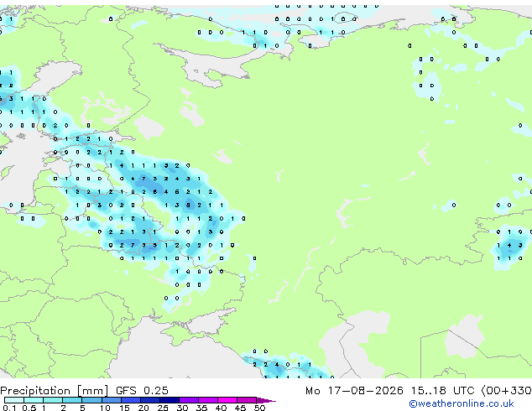Click the '50' legend scale label

[259, 408]
